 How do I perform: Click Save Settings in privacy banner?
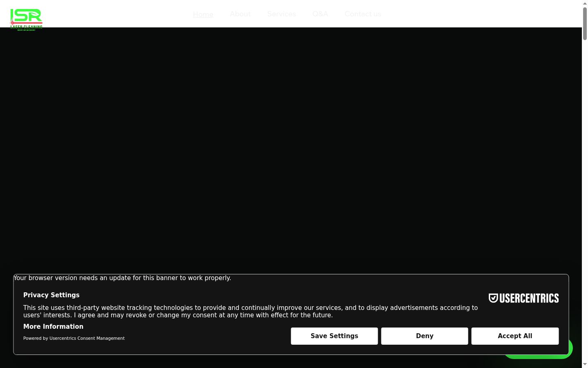click(334, 336)
